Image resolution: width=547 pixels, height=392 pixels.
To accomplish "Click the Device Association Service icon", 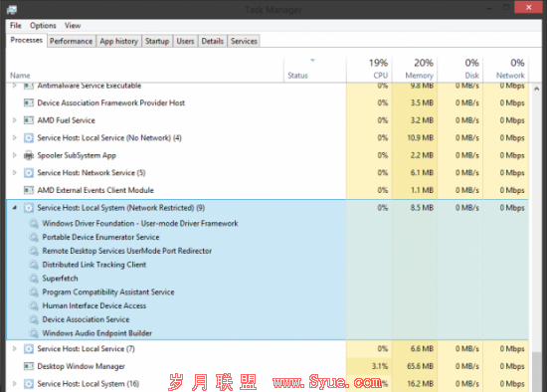I will (34, 319).
